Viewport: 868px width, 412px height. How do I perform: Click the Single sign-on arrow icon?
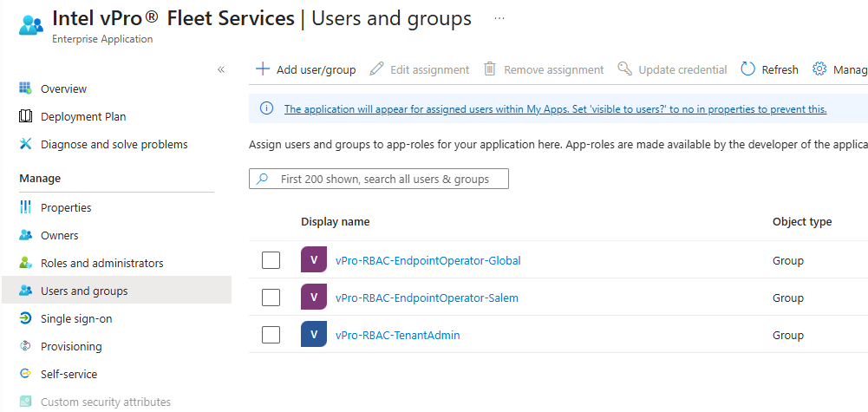(25, 318)
